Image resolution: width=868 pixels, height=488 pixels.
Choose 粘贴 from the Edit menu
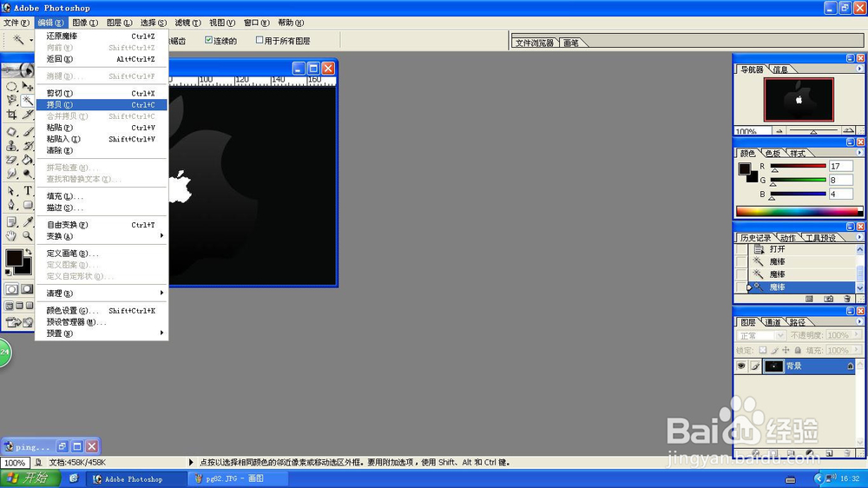pyautogui.click(x=102, y=128)
